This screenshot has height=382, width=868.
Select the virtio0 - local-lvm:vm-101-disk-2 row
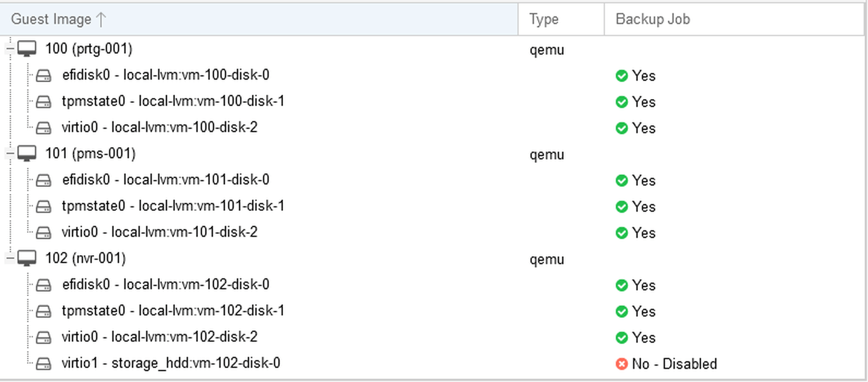433,232
